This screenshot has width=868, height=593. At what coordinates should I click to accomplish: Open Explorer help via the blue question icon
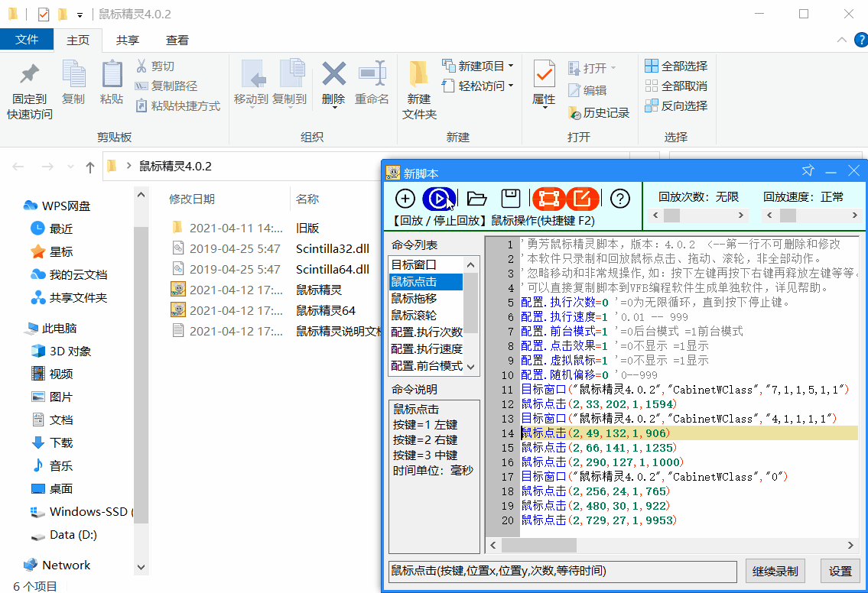click(x=861, y=40)
